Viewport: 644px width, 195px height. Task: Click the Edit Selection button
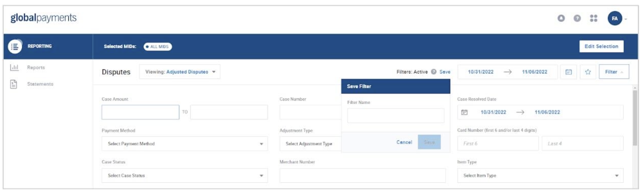coord(601,46)
